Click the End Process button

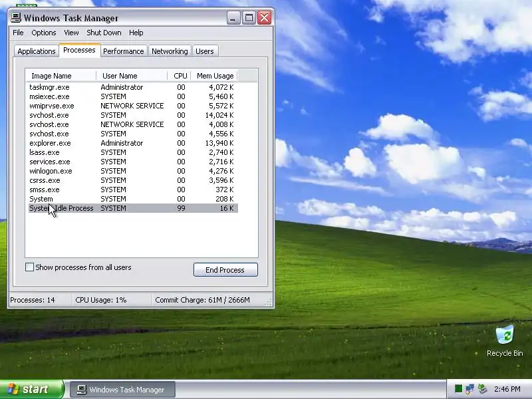click(x=225, y=270)
